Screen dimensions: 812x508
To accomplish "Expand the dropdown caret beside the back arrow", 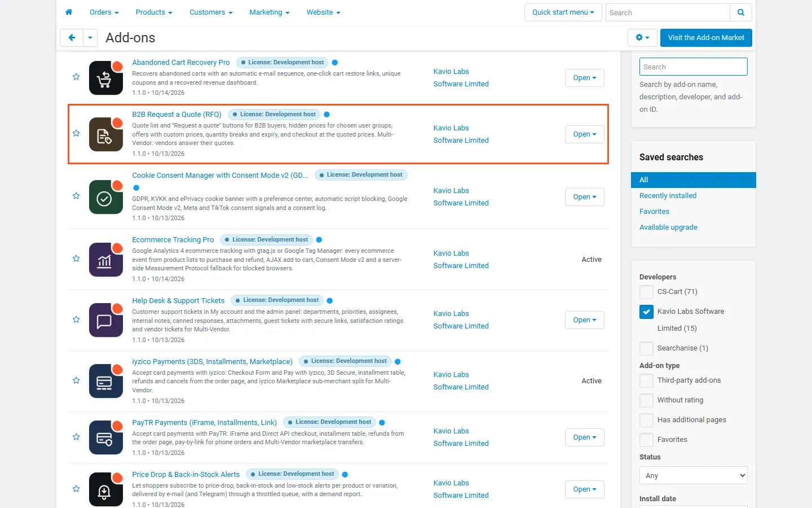I will pos(90,38).
